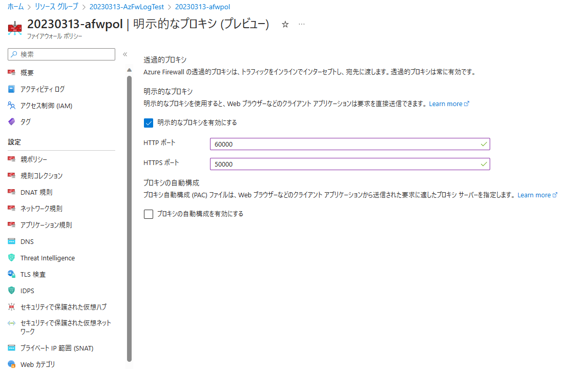Image resolution: width=588 pixels, height=369 pixels.
Task: Uncheck 明示的なプロキシを有効にする checkbox
Action: coord(149,123)
